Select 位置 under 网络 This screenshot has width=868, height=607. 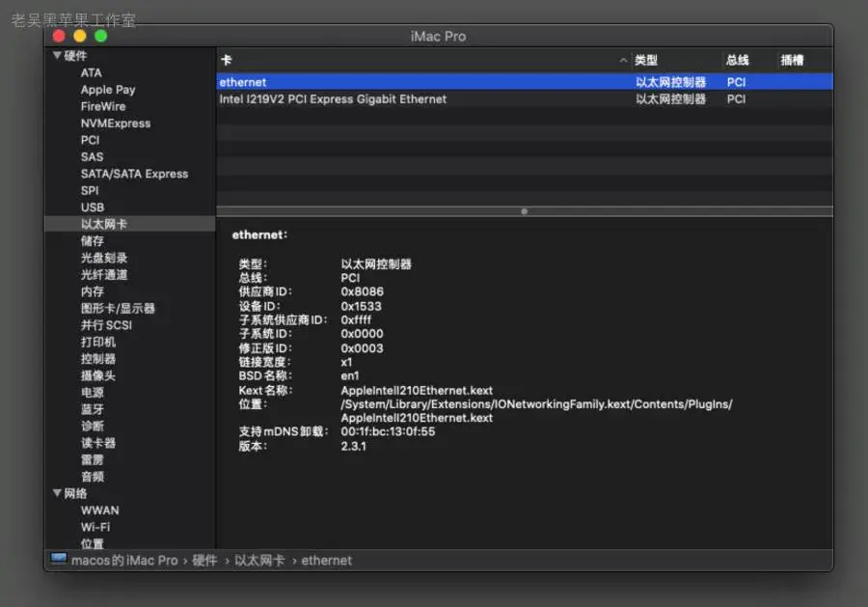[93, 543]
